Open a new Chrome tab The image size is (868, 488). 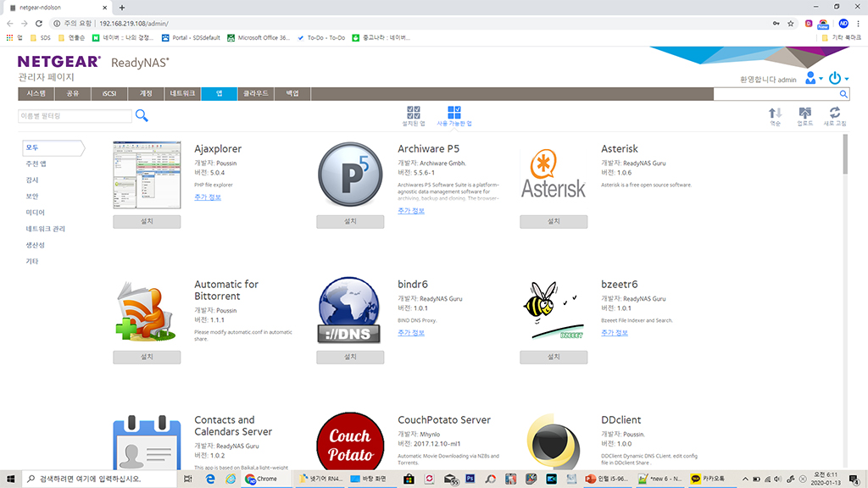click(122, 8)
